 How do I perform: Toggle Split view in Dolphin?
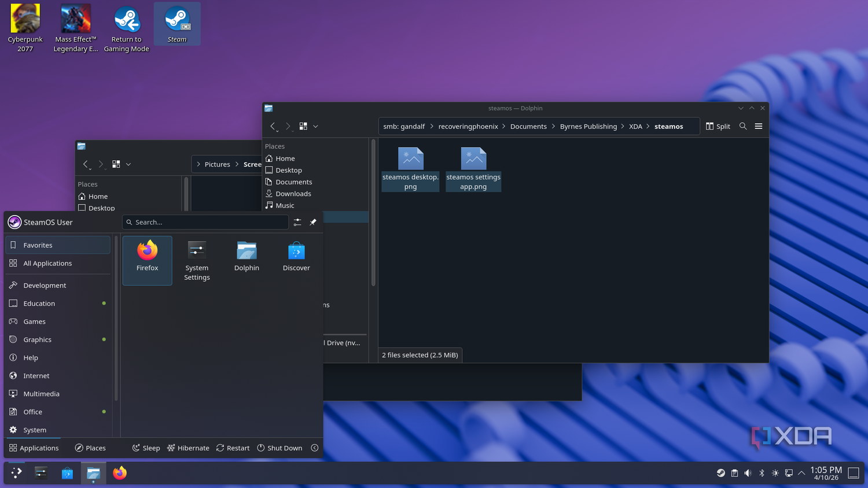718,126
